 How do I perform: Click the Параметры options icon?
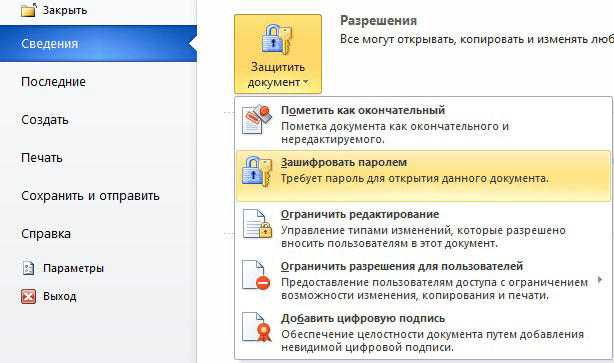click(x=28, y=268)
